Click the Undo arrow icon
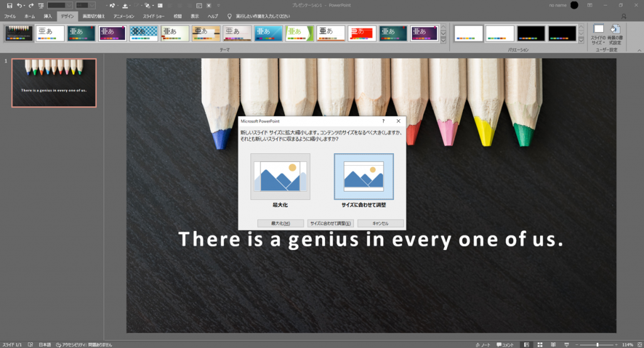Screen dimensions: 644x348 tap(19, 5)
